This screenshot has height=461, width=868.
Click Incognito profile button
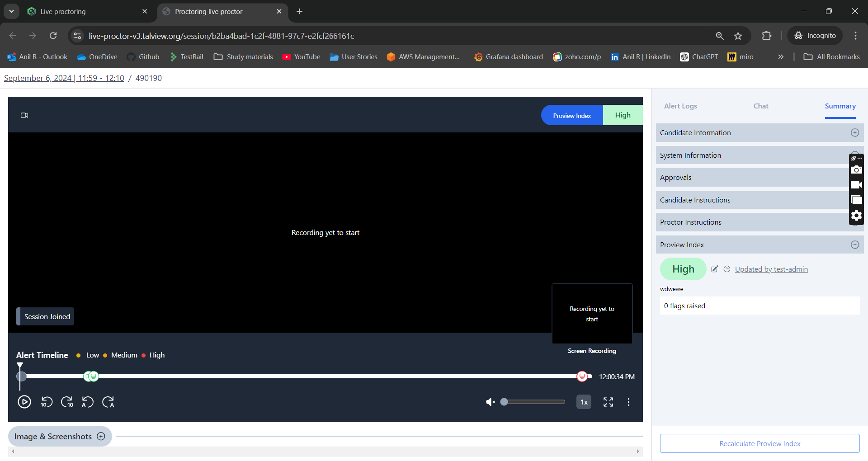point(815,36)
